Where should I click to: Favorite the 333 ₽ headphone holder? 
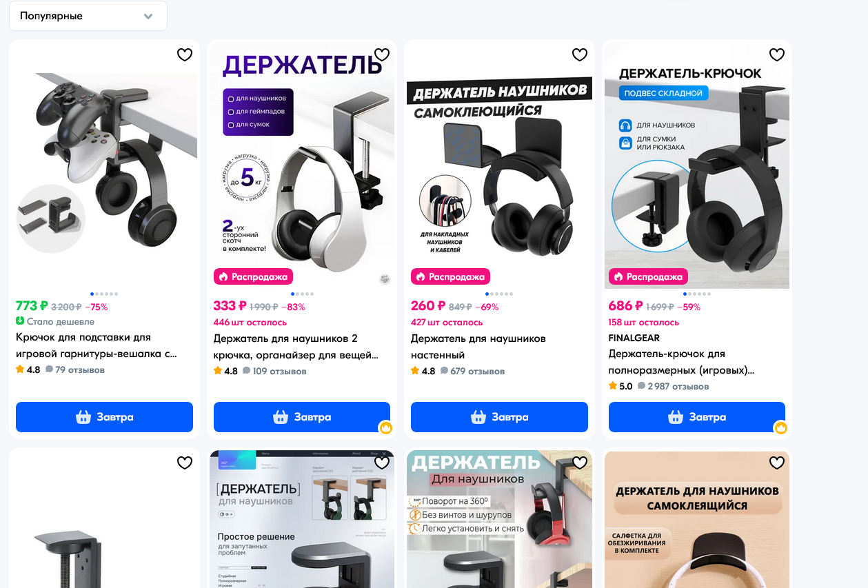click(382, 54)
